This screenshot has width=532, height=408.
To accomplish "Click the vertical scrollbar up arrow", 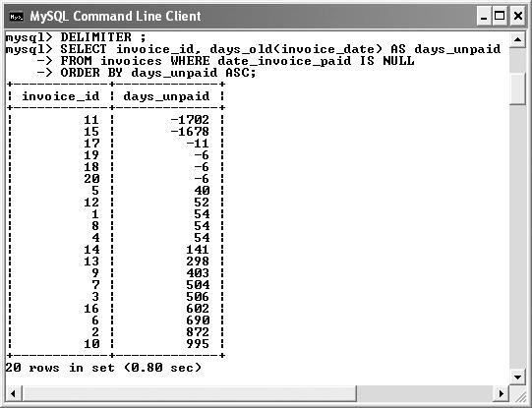I will (x=518, y=39).
